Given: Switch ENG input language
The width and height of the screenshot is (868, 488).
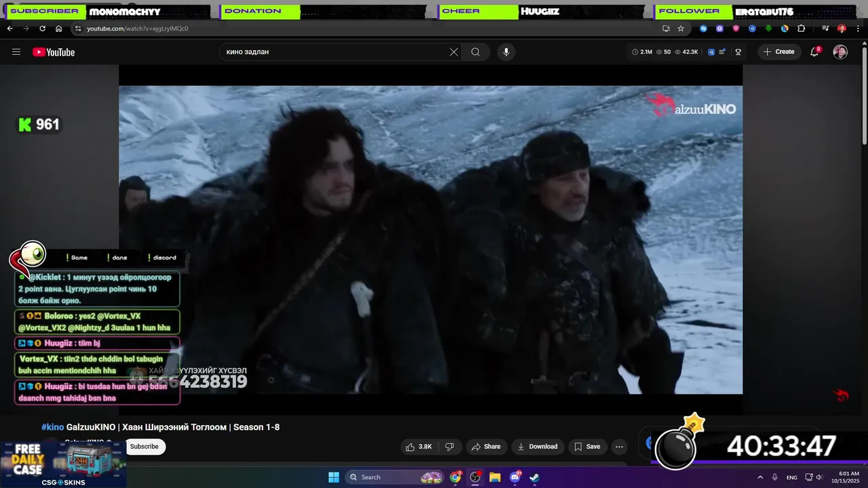Looking at the screenshot, I should point(791,477).
